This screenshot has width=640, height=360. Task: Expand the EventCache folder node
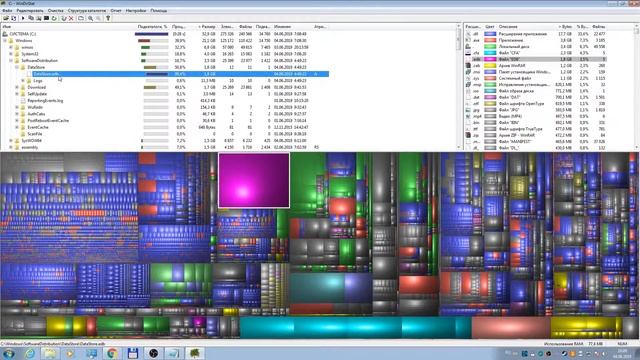pos(17,127)
